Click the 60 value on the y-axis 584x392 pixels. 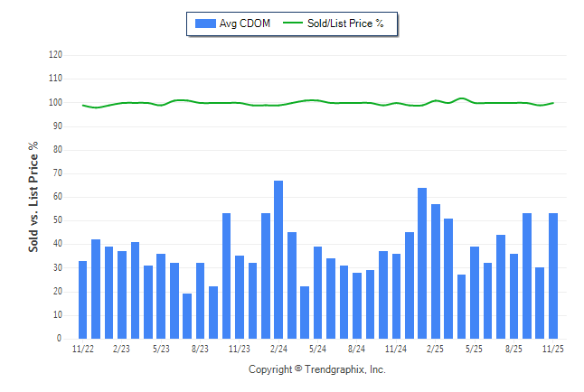[x=57, y=197]
